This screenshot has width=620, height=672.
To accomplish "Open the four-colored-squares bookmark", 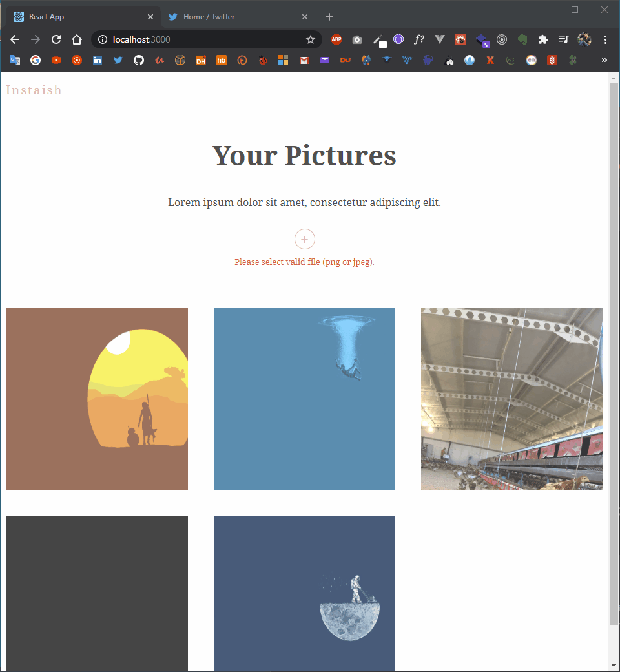I will point(284,60).
